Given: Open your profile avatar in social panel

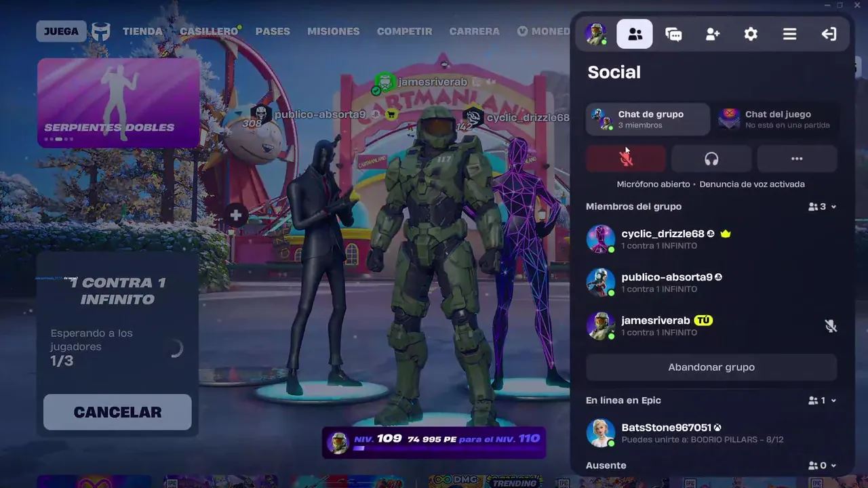Looking at the screenshot, I should pos(596,34).
